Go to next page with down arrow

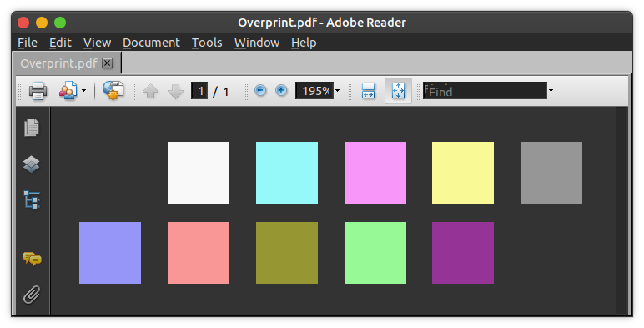(176, 91)
